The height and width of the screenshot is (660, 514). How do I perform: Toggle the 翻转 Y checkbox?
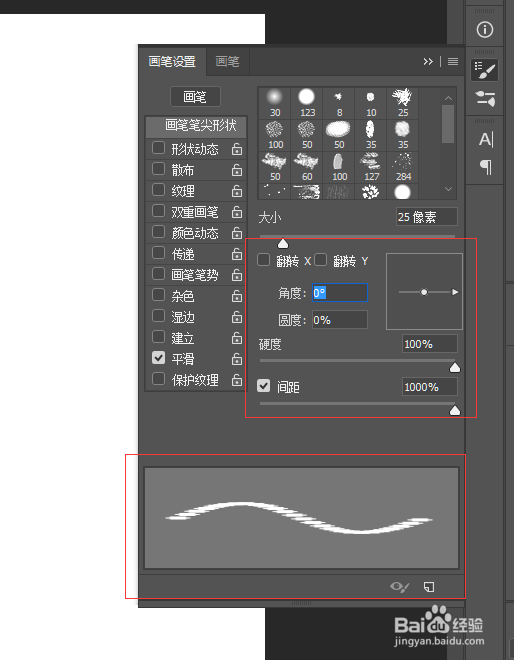click(321, 260)
